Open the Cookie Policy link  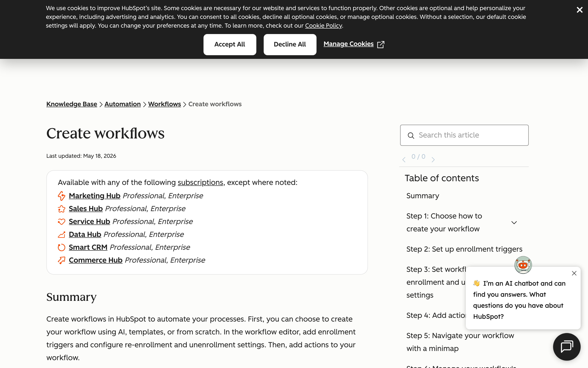(323, 26)
